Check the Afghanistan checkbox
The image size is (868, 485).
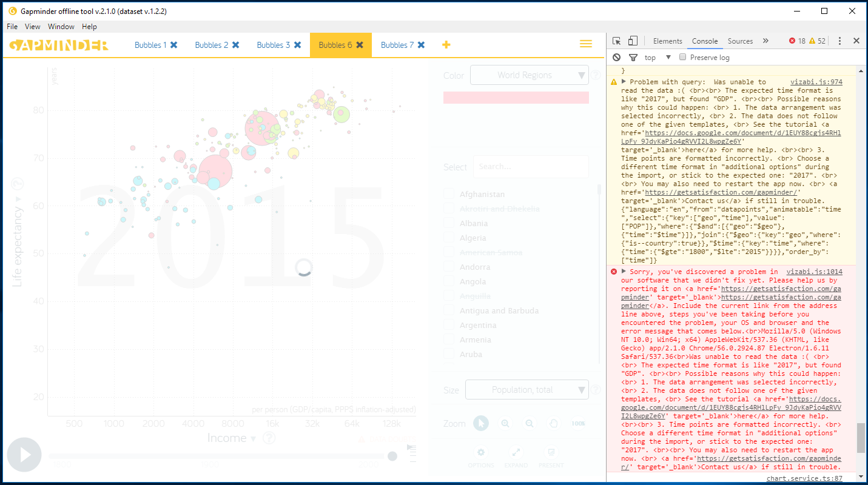click(449, 195)
